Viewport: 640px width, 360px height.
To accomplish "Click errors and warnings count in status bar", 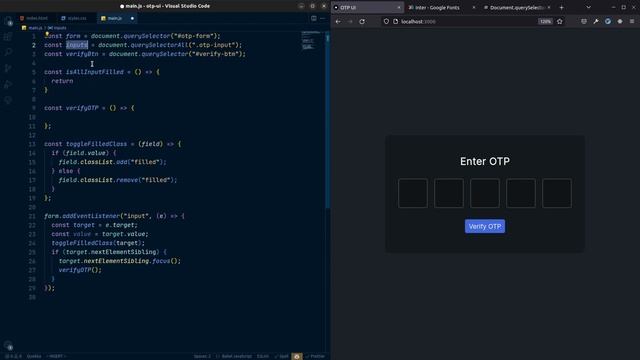I will (13, 356).
